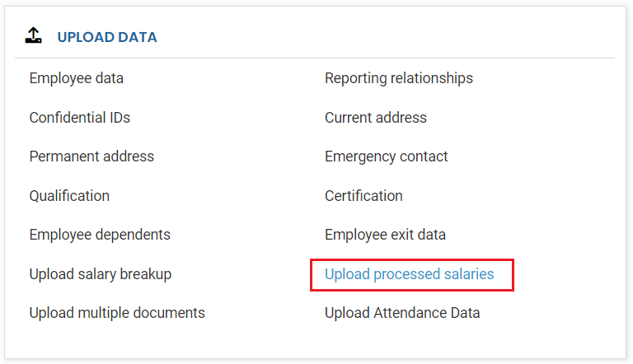Screen dimensions: 633x364
Task: Click the Certification link
Action: [363, 196]
